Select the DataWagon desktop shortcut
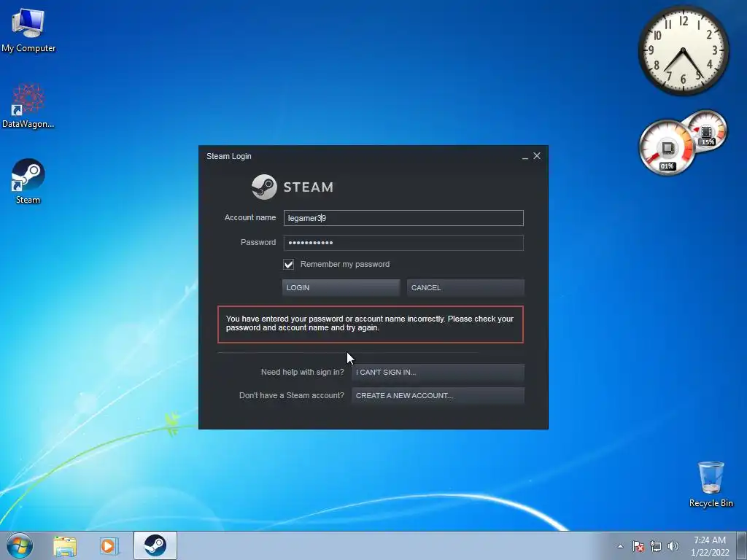The image size is (747, 560). [28, 106]
